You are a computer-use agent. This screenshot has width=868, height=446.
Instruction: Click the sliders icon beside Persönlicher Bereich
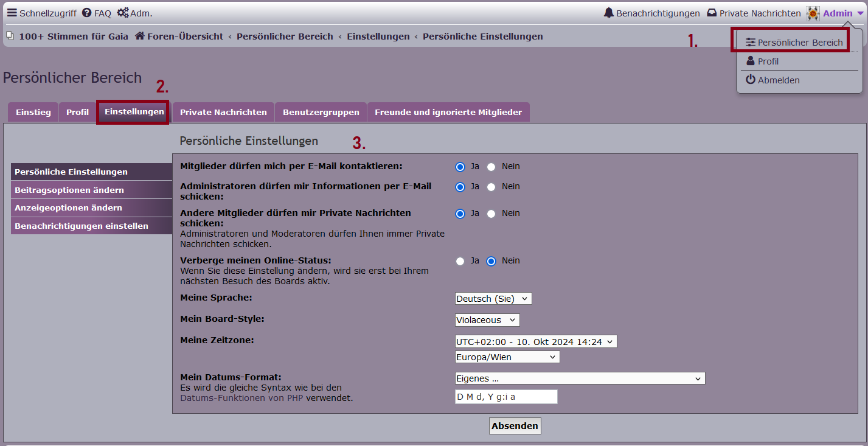(x=751, y=43)
